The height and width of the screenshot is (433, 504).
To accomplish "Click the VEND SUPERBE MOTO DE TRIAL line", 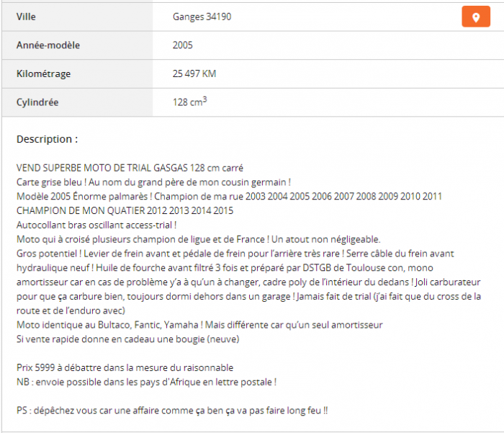I will pyautogui.click(x=130, y=168).
